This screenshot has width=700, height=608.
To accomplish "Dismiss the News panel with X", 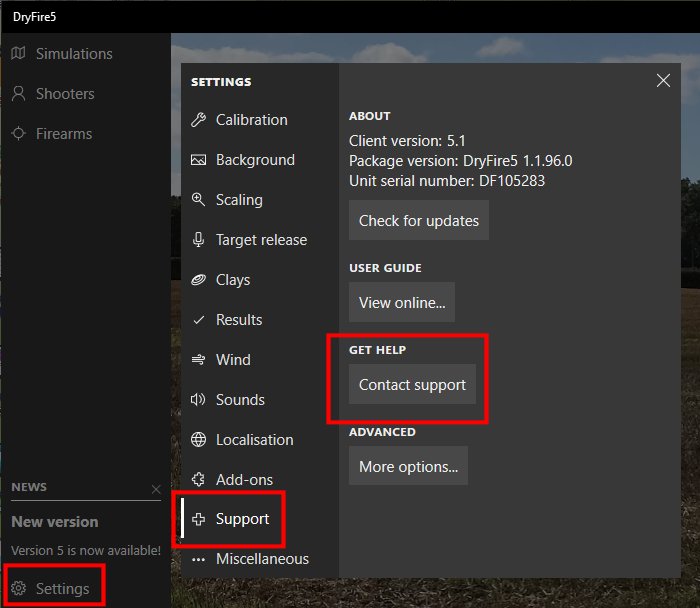I will pos(156,489).
